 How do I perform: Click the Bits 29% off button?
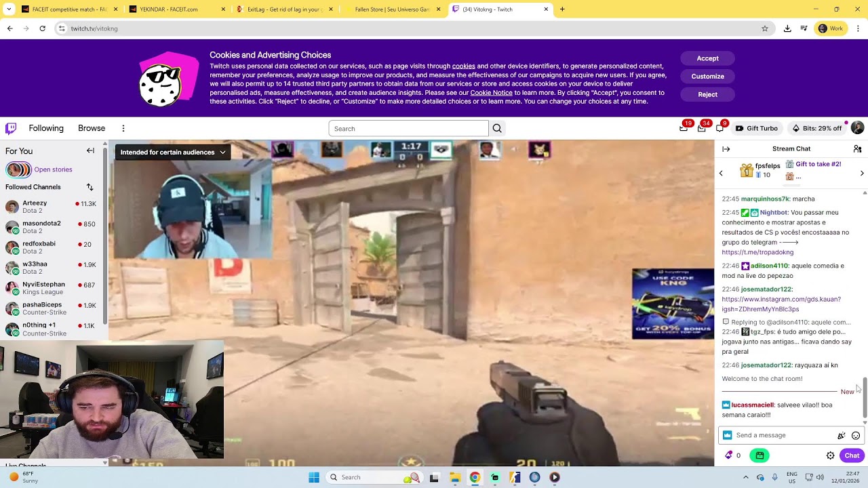tap(816, 128)
